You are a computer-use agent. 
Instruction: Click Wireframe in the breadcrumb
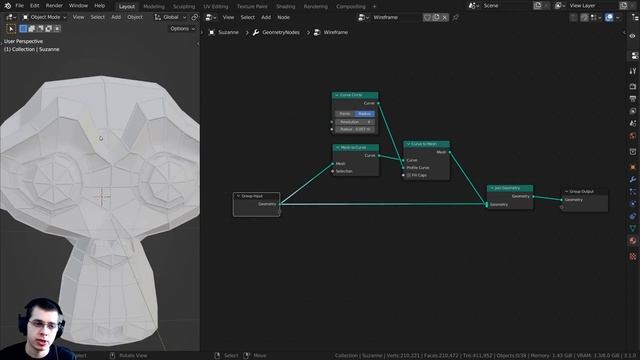pos(336,32)
